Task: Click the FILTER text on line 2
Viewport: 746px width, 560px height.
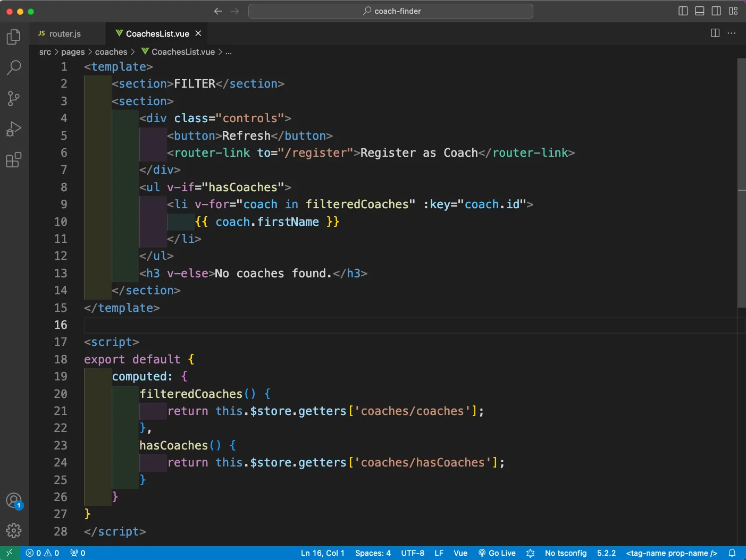Action: tap(195, 83)
